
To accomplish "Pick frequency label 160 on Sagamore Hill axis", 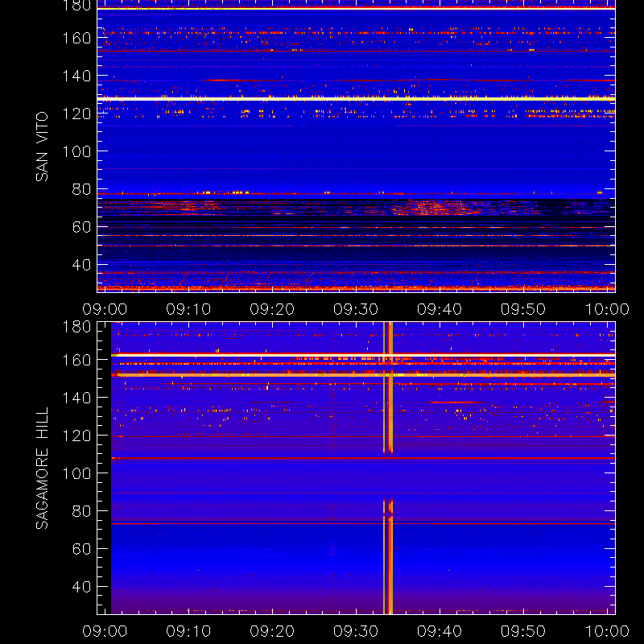I will point(76,360).
